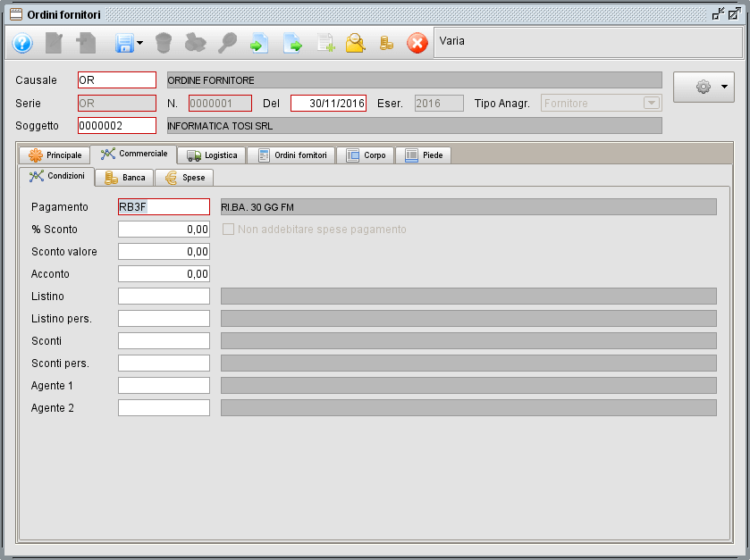Image resolution: width=750 pixels, height=560 pixels.
Task: Click the red circle X cancel icon
Action: pyautogui.click(x=417, y=43)
